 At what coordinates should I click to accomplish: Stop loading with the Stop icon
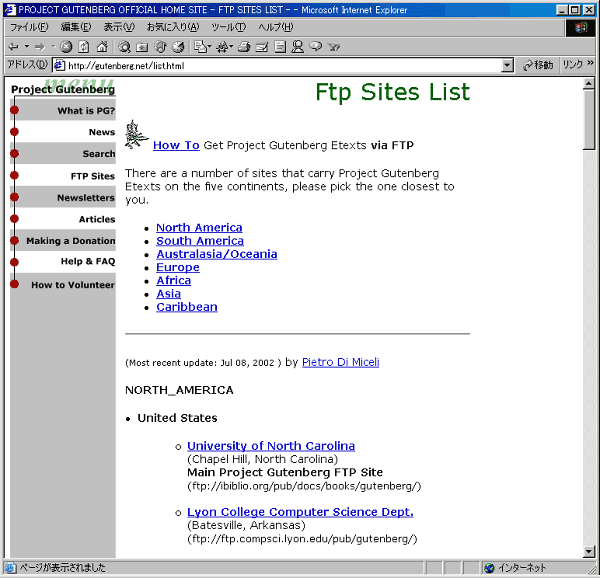tap(66, 47)
